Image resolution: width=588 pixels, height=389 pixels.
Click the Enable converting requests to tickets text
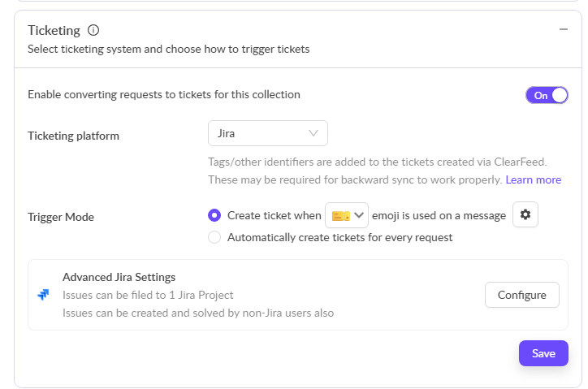(x=163, y=95)
